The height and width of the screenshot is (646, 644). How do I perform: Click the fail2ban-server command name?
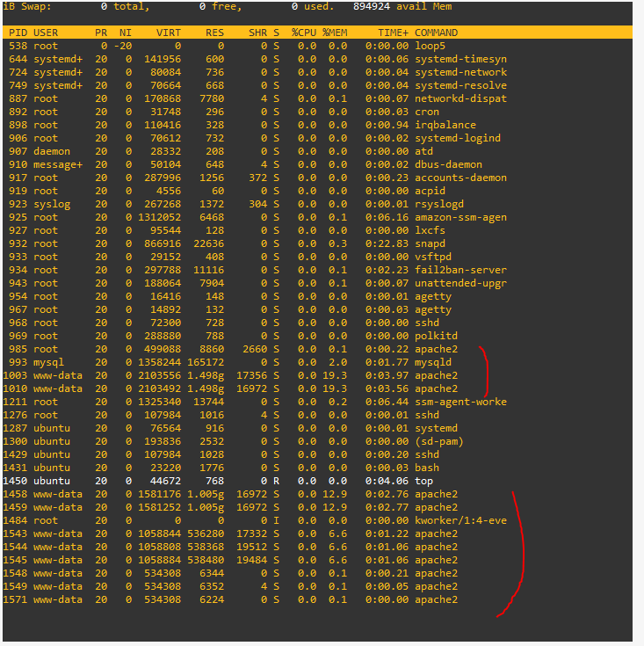(460, 270)
